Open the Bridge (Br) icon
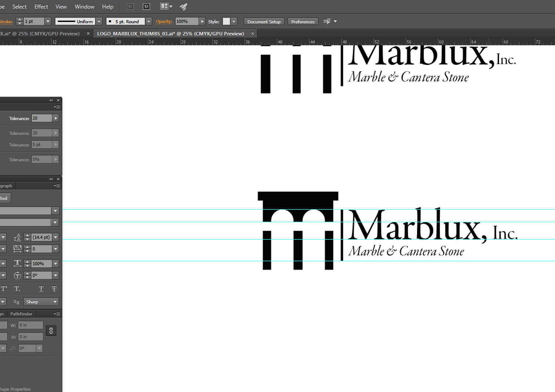 130,7
